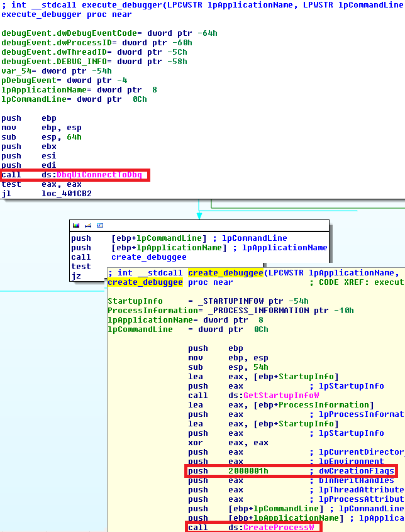Click the edit node comment pencil icon
The image size is (405, 532).
88,225
